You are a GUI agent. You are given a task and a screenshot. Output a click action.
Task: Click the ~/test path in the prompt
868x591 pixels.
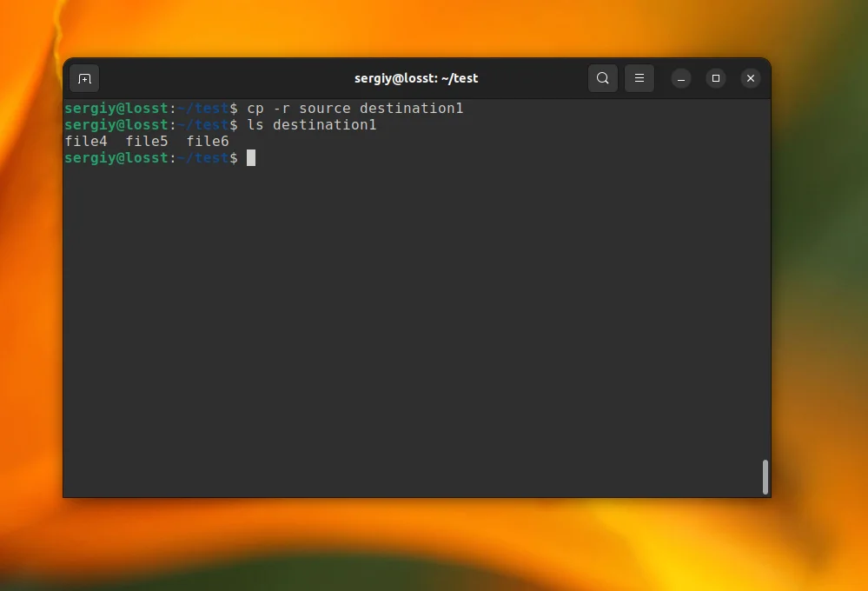(204, 157)
